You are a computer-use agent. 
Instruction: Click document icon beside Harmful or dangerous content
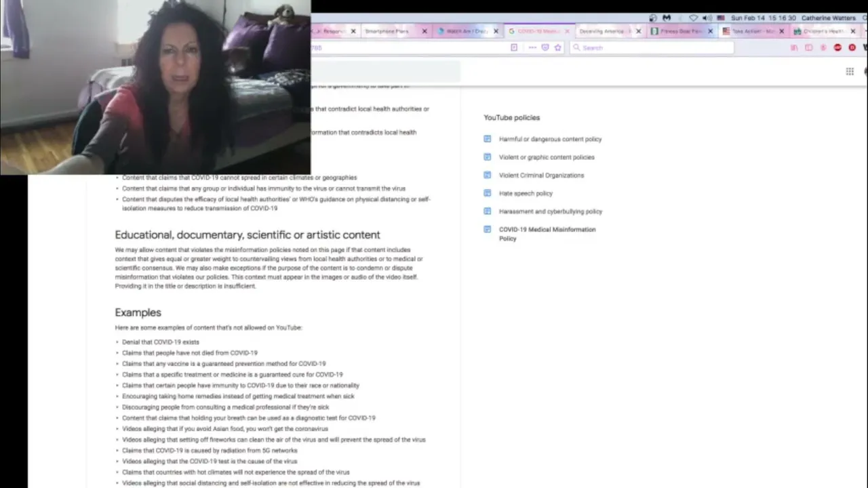tap(487, 139)
